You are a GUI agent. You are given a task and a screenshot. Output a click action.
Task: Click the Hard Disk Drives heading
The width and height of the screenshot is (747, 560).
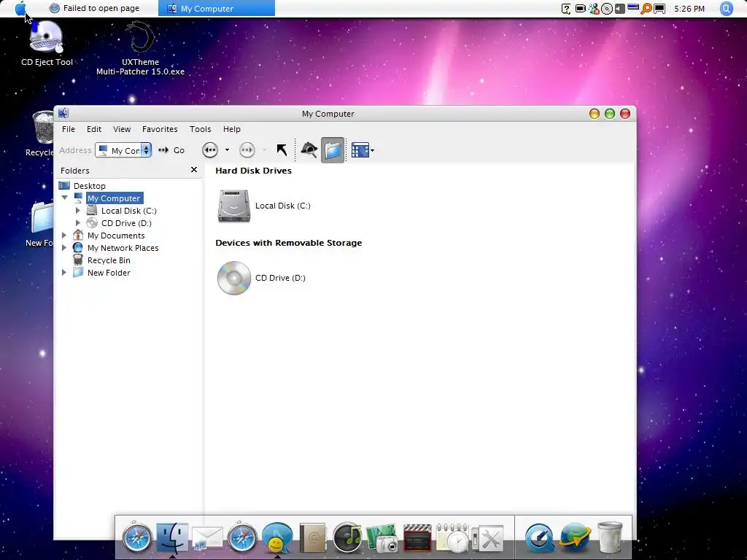coord(253,171)
